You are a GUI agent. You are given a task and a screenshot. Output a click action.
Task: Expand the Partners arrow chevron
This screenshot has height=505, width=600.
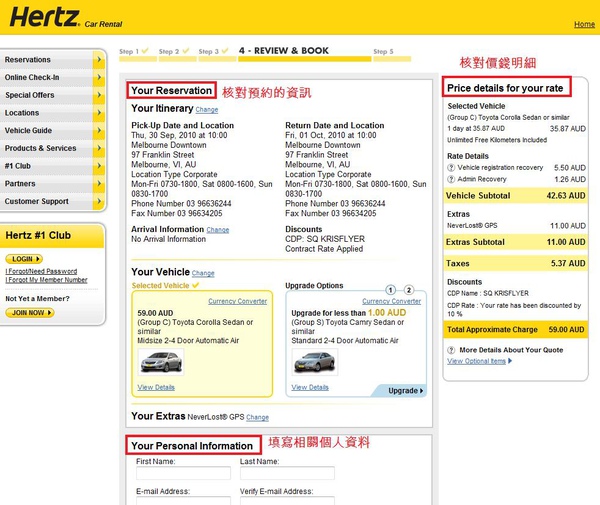tap(99, 184)
